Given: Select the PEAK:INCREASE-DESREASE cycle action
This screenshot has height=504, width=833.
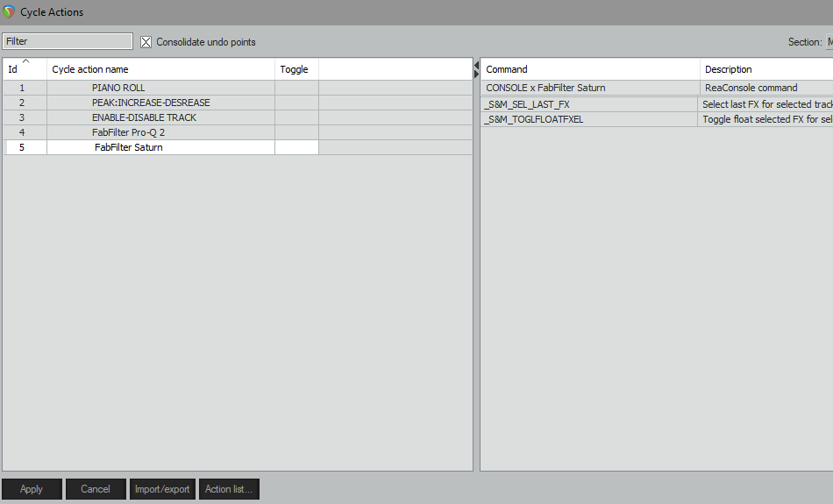Looking at the screenshot, I should click(x=160, y=103).
